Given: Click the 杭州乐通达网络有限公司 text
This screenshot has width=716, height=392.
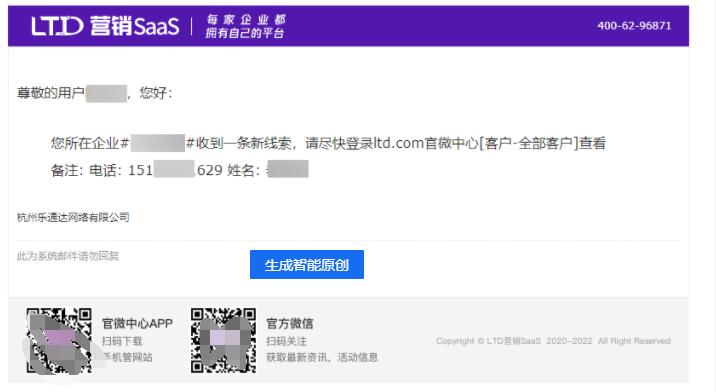Looking at the screenshot, I should tap(73, 217).
